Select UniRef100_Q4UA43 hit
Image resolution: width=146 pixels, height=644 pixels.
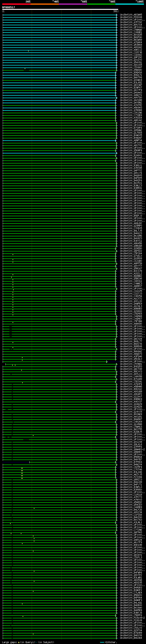[131, 93]
